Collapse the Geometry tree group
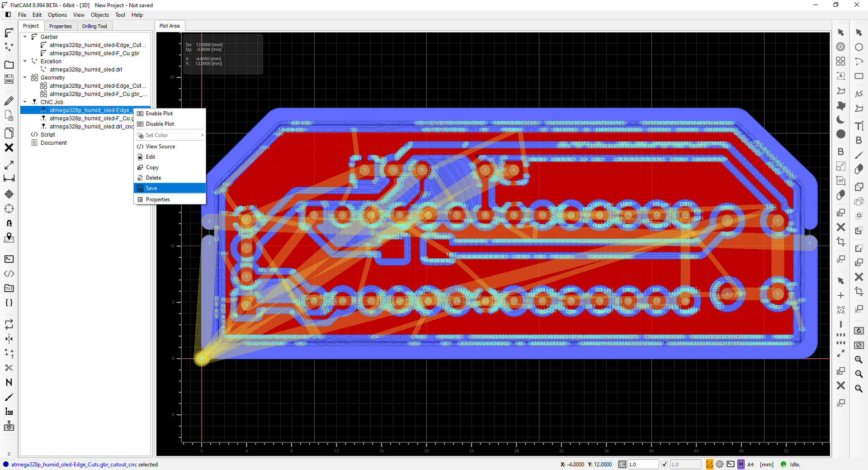The image size is (868, 470). (x=25, y=78)
